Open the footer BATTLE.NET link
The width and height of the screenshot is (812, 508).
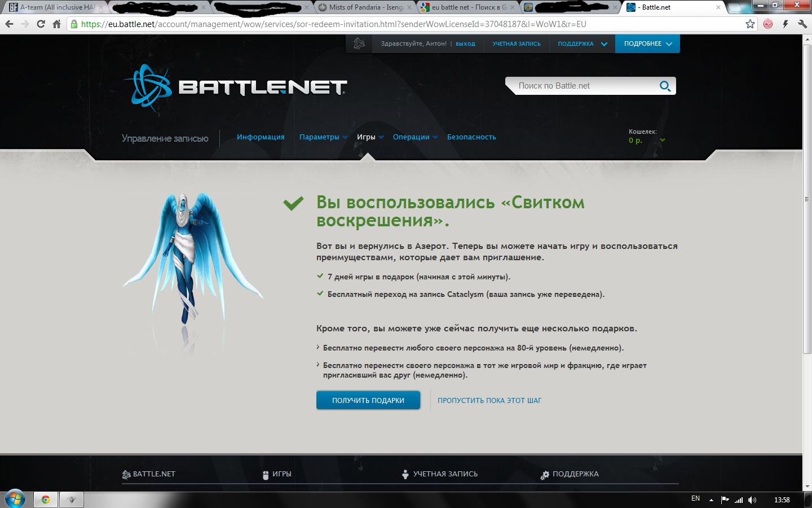pyautogui.click(x=154, y=474)
